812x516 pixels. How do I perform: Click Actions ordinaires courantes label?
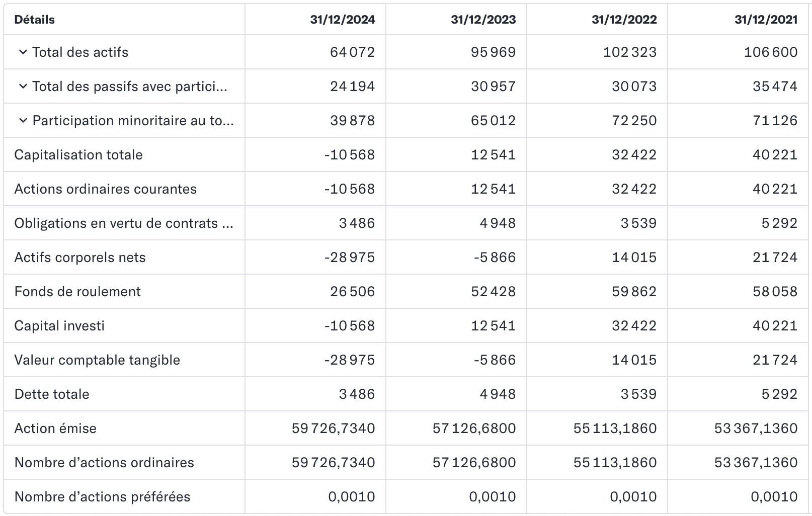pyautogui.click(x=106, y=189)
